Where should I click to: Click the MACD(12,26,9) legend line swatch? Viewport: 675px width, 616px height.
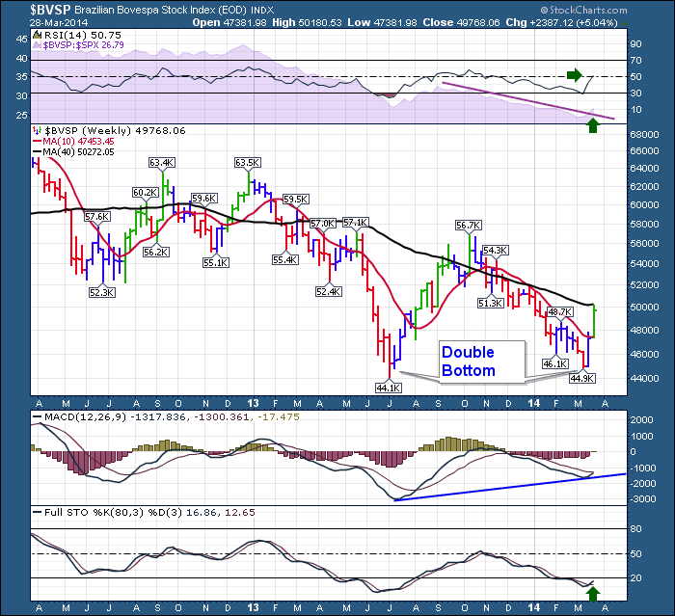(38, 416)
